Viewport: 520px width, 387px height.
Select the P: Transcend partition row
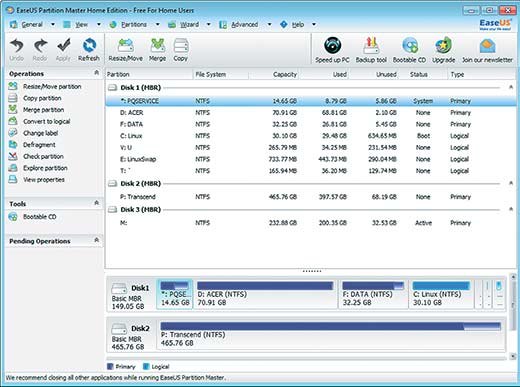click(x=311, y=197)
